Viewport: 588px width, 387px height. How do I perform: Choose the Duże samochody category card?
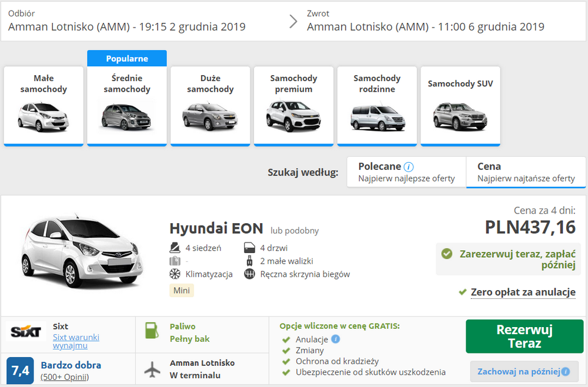tap(210, 106)
